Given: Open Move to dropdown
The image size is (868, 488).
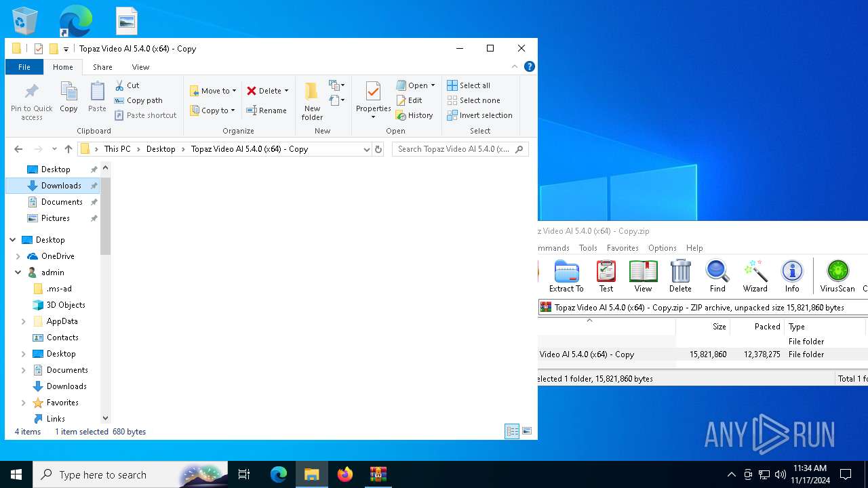Looking at the screenshot, I should coord(213,91).
